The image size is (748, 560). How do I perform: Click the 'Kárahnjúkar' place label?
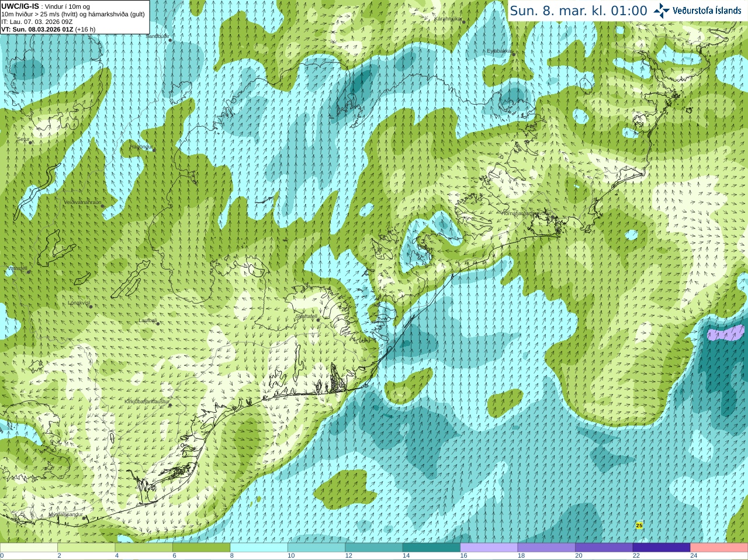coord(448,19)
